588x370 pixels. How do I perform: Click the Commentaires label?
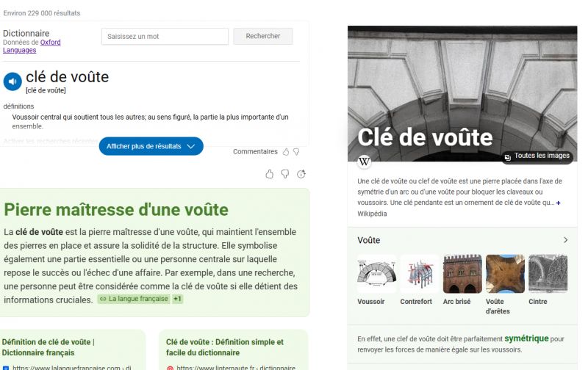click(x=255, y=152)
